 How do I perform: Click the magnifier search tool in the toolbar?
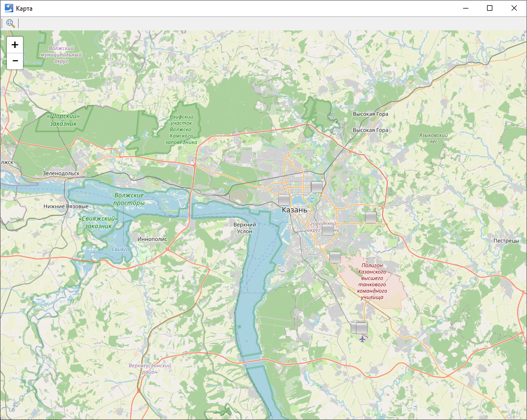pos(11,23)
